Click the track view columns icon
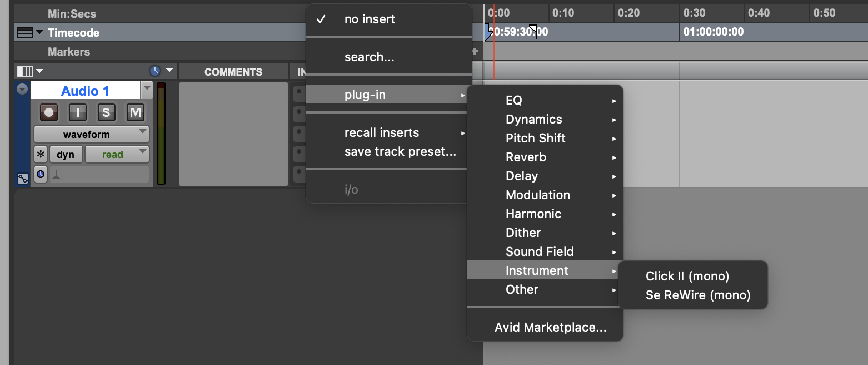The width and height of the screenshot is (868, 365). pos(25,71)
